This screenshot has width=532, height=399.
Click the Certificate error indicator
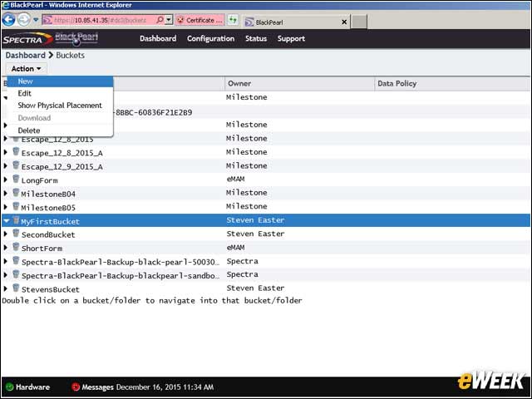[x=199, y=20]
